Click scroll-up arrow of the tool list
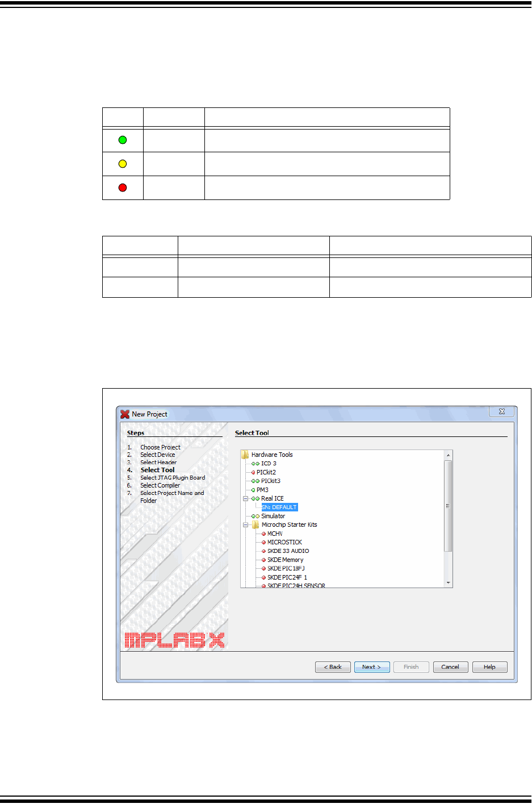This screenshot has height=812, width=532. 449,455
